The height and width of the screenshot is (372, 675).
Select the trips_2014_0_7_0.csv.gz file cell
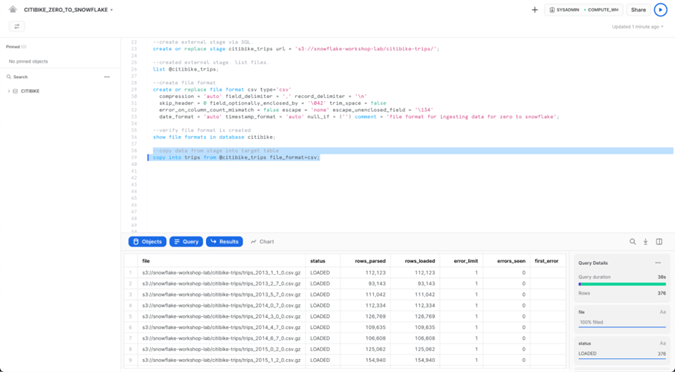tap(221, 306)
